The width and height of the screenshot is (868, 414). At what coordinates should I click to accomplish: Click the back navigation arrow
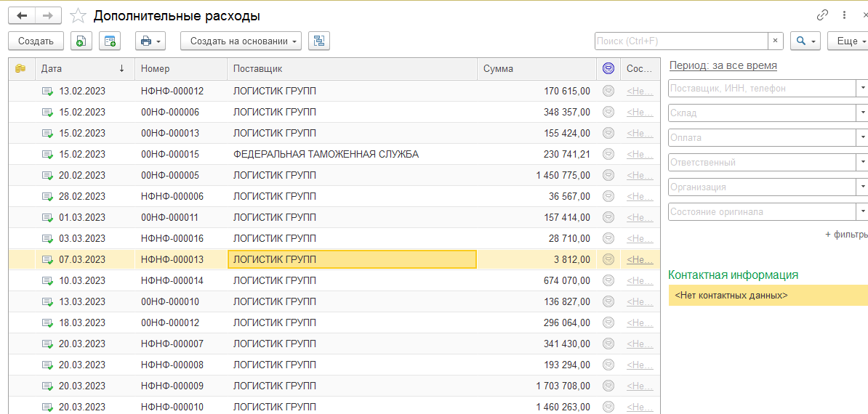21,15
